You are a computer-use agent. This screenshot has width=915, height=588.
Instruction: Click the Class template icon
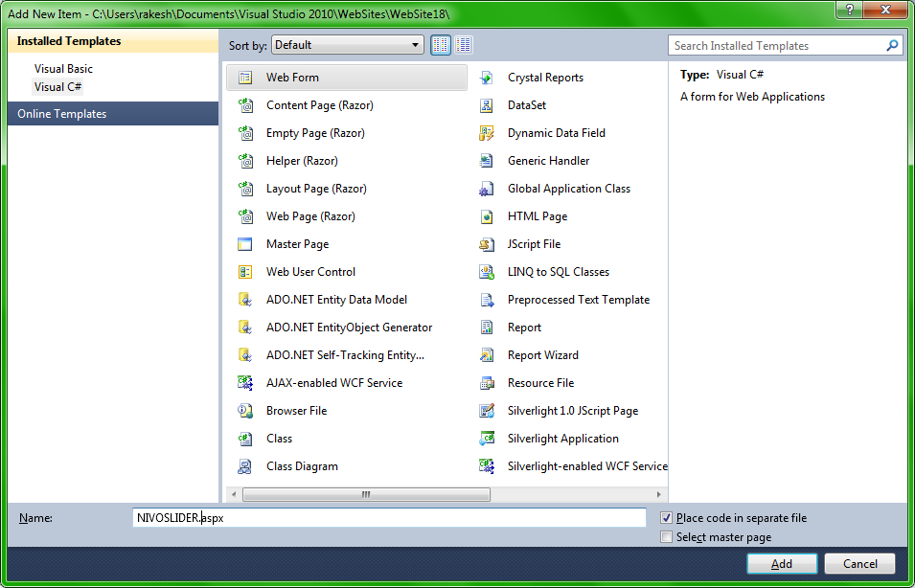(245, 439)
